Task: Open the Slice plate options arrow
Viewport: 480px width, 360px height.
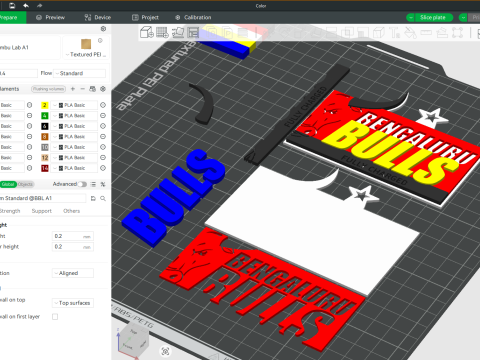Action: [410, 17]
